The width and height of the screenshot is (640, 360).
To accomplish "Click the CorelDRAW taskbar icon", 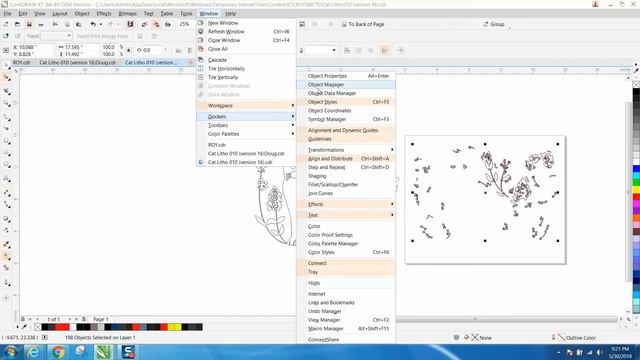I will 103,352.
